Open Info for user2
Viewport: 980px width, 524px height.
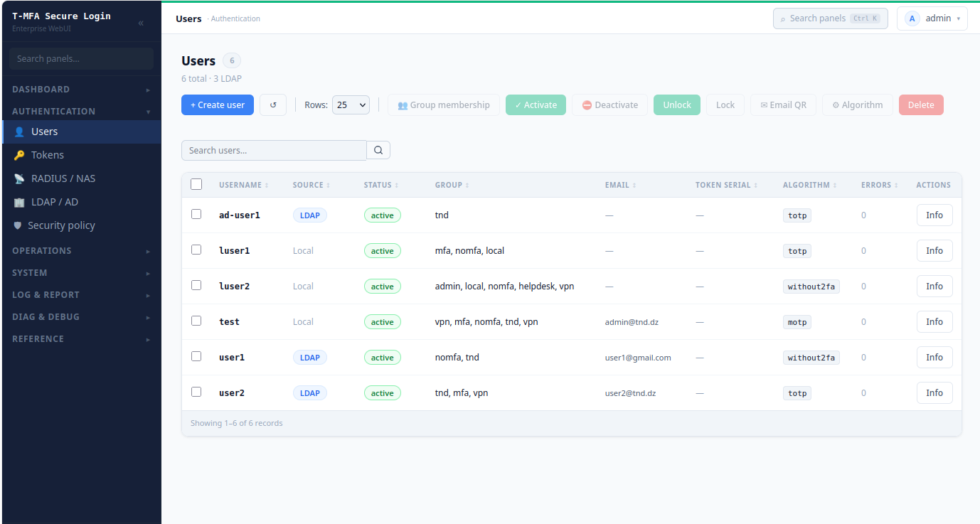click(x=934, y=392)
